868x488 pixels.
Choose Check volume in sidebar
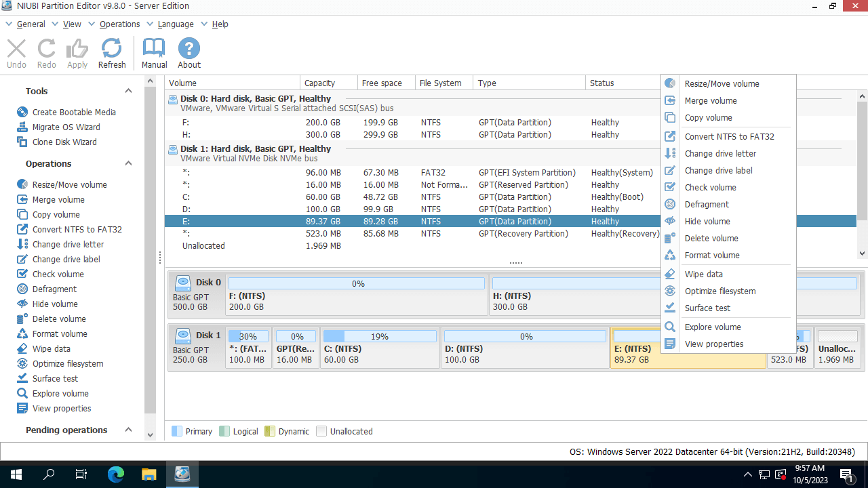[x=50, y=274]
